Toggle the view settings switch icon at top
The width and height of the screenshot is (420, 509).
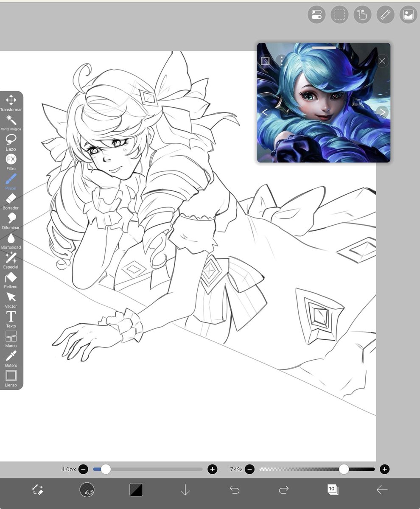point(316,15)
